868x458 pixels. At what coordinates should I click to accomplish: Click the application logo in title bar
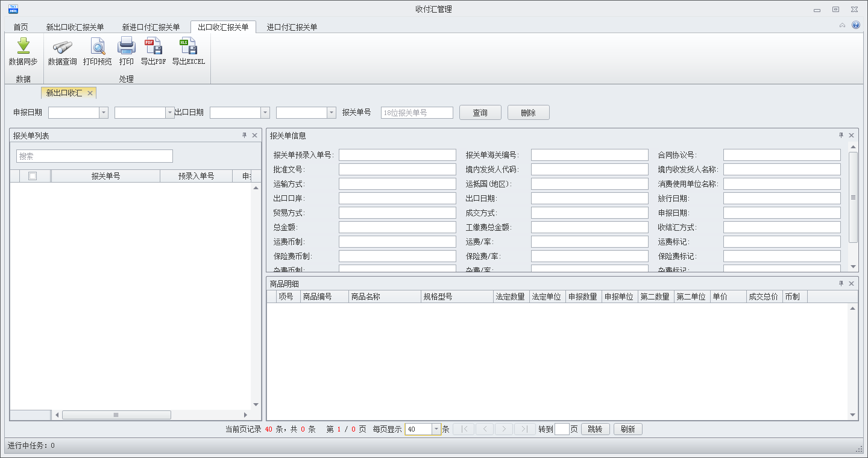point(13,9)
